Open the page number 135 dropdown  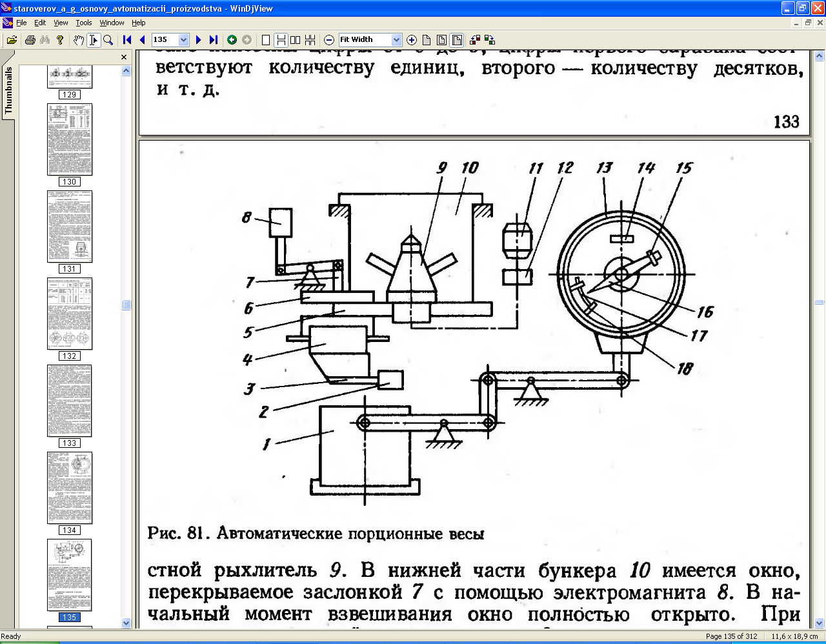pos(184,39)
